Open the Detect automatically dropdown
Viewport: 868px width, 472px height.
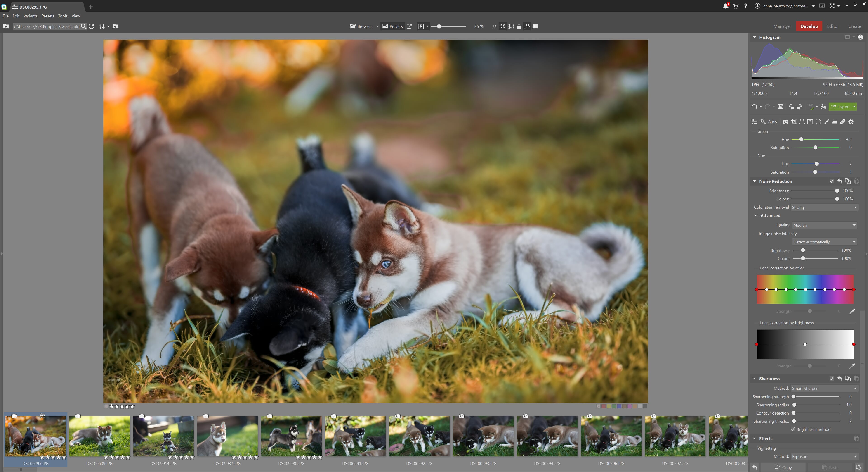(x=824, y=242)
